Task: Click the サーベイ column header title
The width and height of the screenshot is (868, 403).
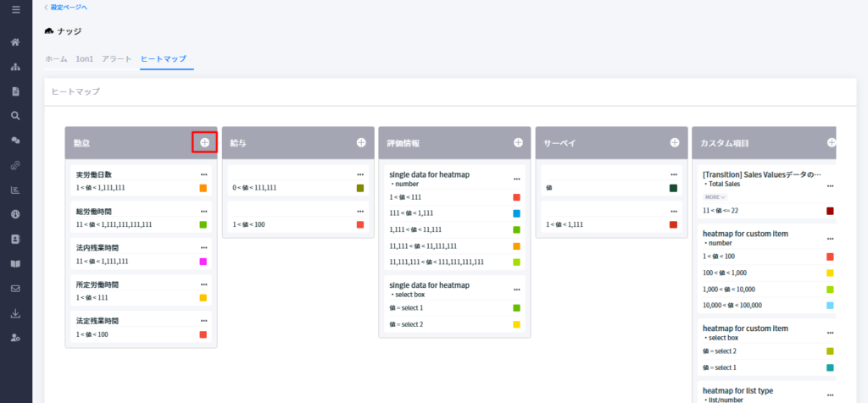Action: [560, 143]
